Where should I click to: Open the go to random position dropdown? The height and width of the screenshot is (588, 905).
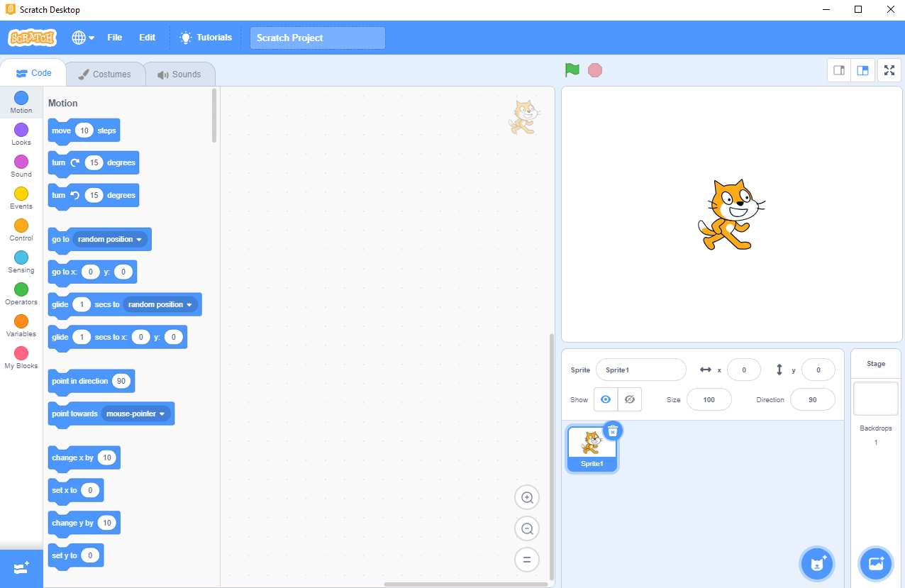click(111, 239)
